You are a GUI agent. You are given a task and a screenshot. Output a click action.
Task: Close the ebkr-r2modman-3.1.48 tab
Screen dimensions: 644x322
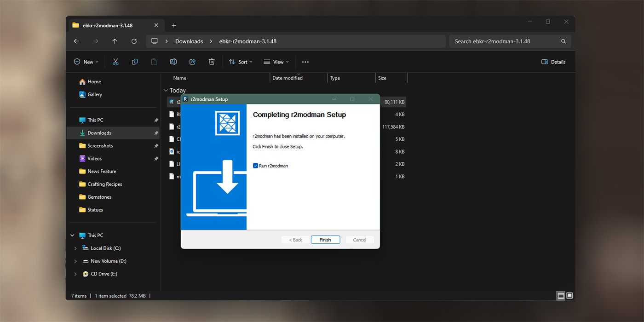click(156, 26)
